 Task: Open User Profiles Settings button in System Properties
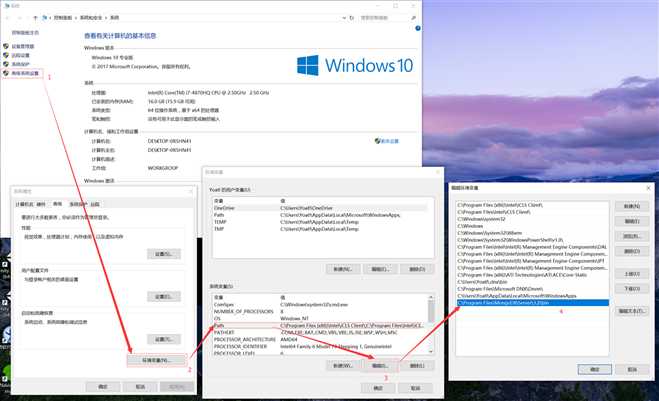[164, 296]
